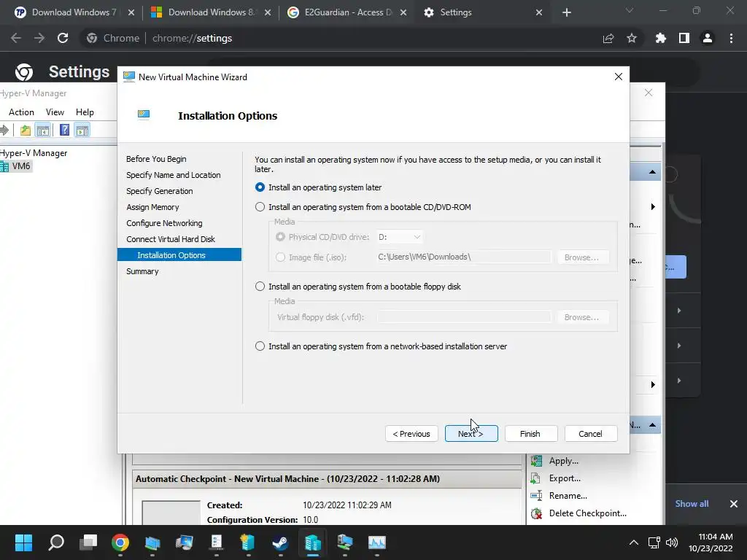Go to Specify Generation step
The width and height of the screenshot is (747, 560).
(160, 191)
